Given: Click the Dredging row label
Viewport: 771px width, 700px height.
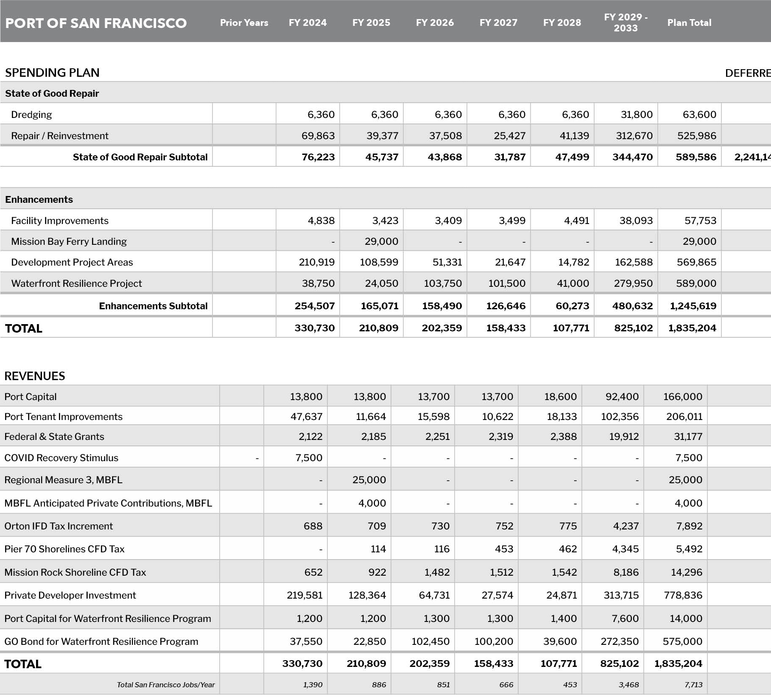Looking at the screenshot, I should pyautogui.click(x=31, y=115).
